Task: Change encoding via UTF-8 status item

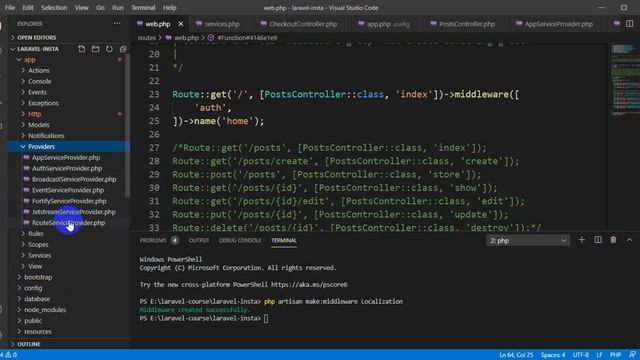Action: click(580, 355)
